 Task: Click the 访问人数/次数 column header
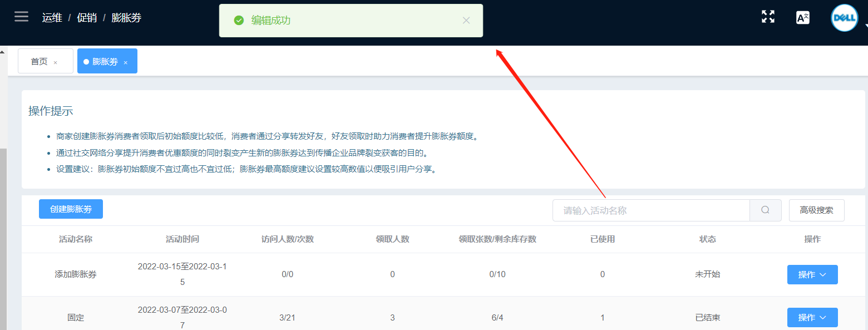click(288, 239)
